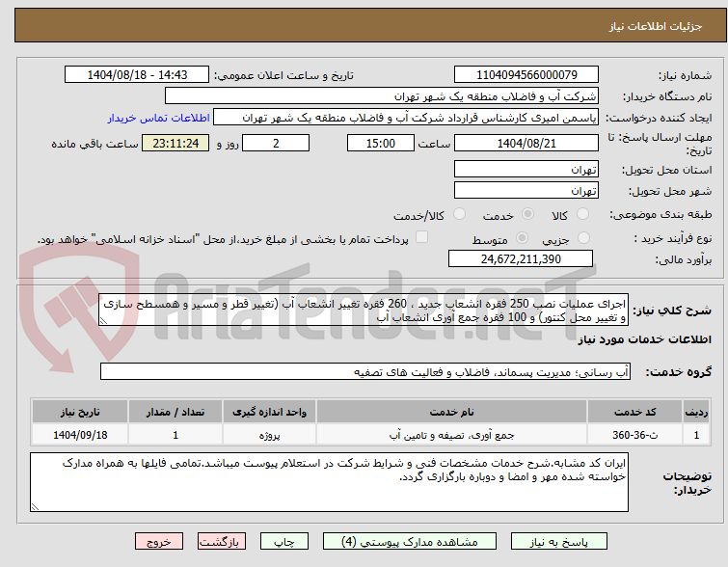Click the استان محل تحویل field
This screenshot has width=728, height=567.
526,169
